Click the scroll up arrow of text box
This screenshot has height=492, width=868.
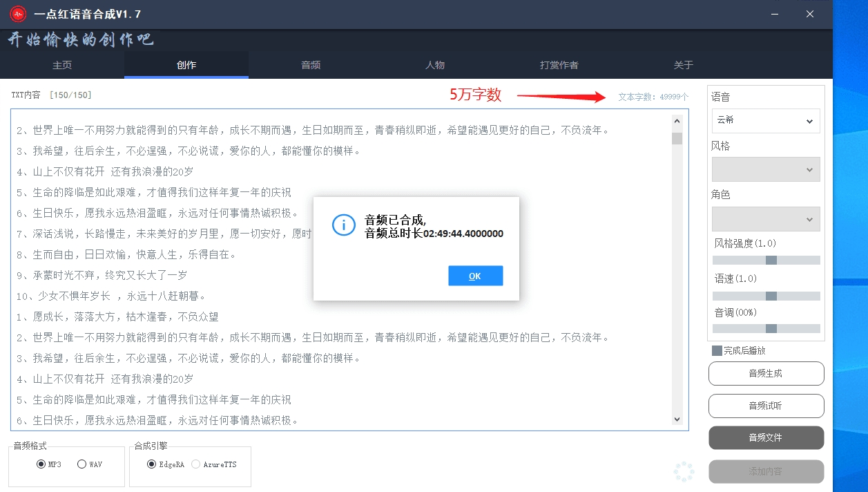[x=677, y=121]
